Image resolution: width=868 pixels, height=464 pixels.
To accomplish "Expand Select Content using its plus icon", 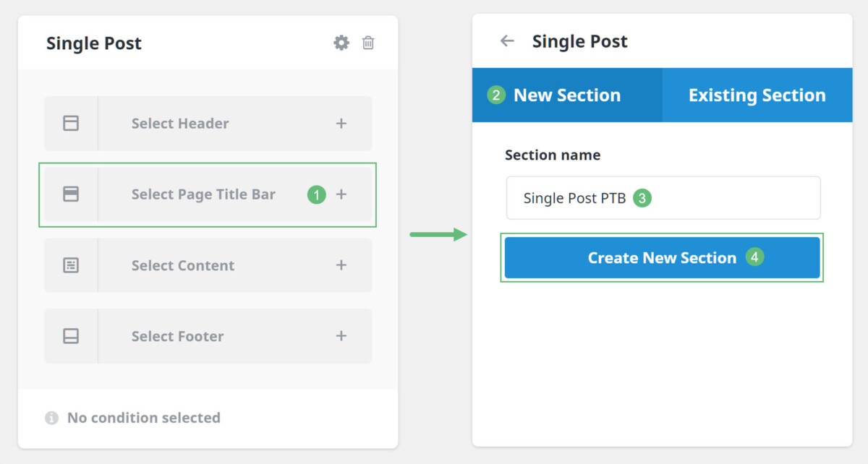I will coord(341,265).
